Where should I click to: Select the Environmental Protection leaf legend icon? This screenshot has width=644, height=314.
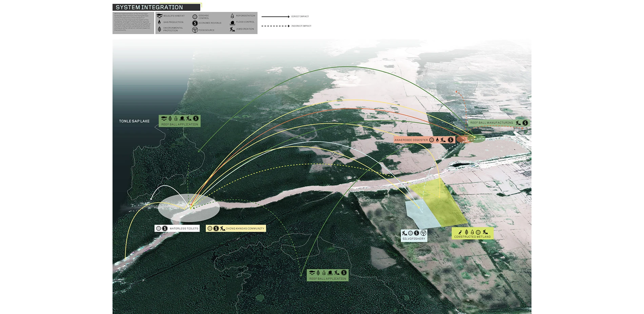click(159, 29)
